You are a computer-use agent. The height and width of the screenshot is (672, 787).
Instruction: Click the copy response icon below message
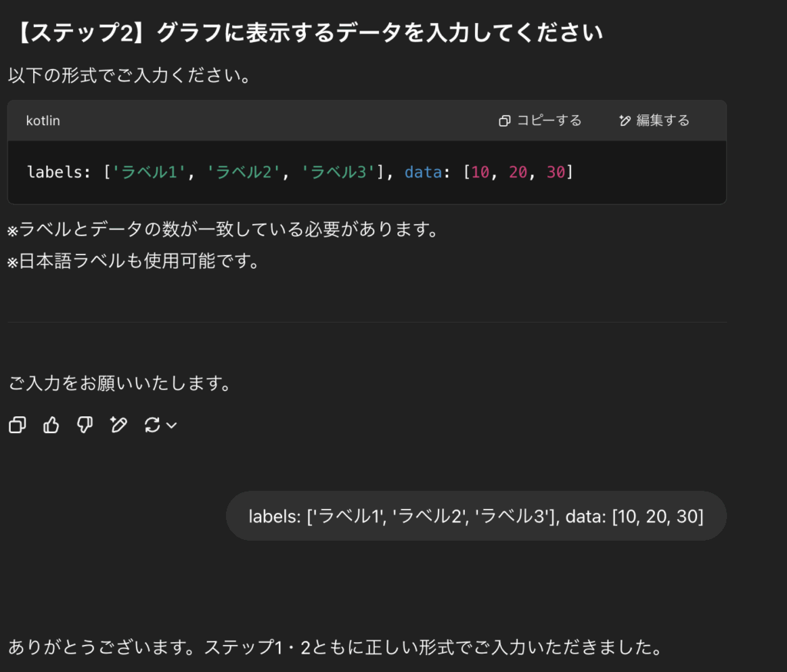[18, 425]
